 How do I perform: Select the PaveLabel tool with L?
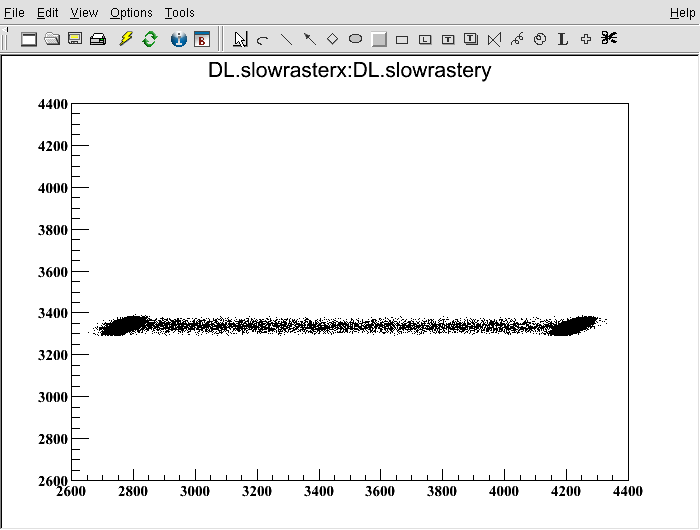pyautogui.click(x=425, y=40)
